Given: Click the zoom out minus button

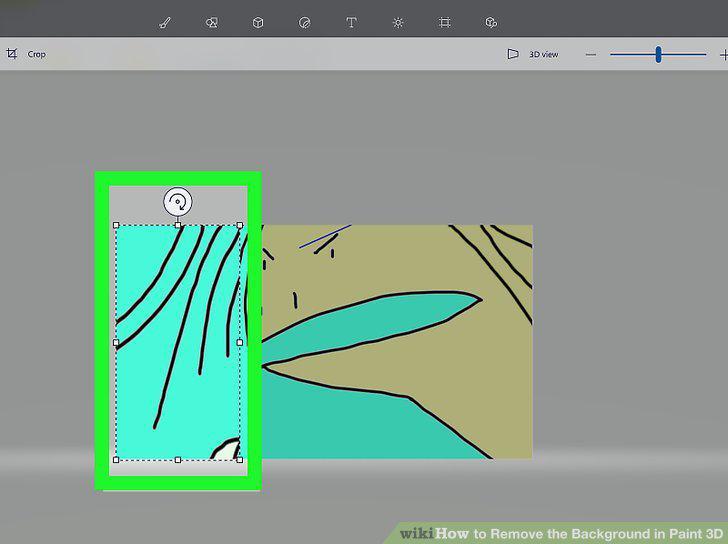Looking at the screenshot, I should 591,55.
